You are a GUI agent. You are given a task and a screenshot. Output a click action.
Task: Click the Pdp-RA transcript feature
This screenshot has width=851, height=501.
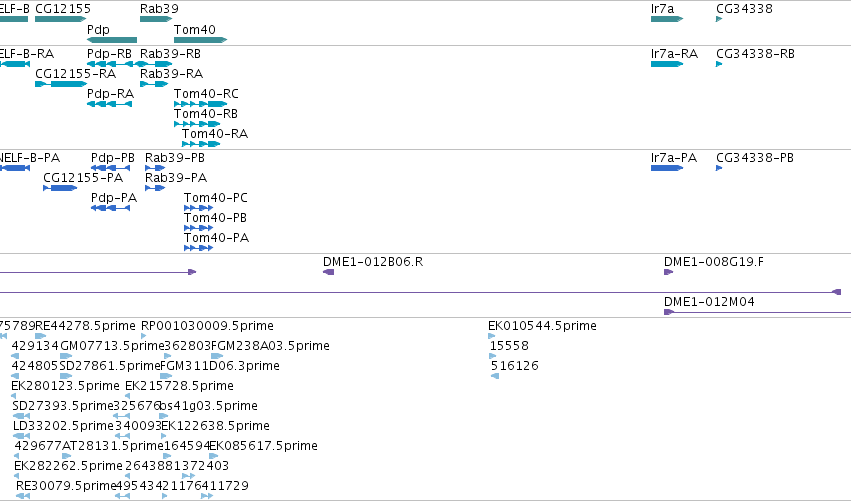(x=109, y=104)
